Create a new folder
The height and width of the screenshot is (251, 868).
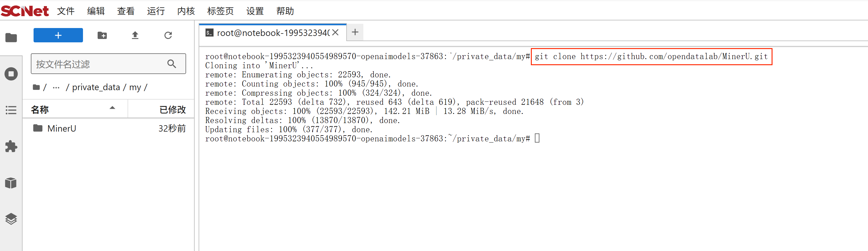[x=102, y=35]
